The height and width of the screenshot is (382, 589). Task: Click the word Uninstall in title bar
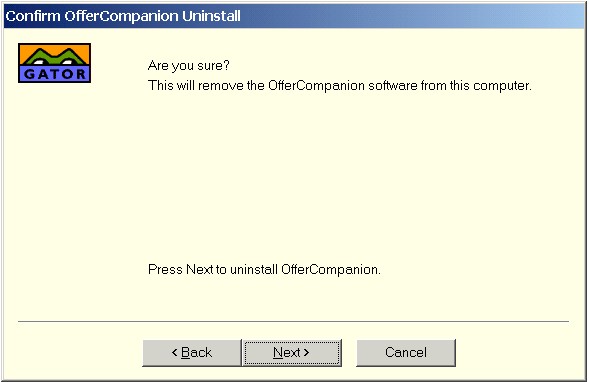point(211,16)
